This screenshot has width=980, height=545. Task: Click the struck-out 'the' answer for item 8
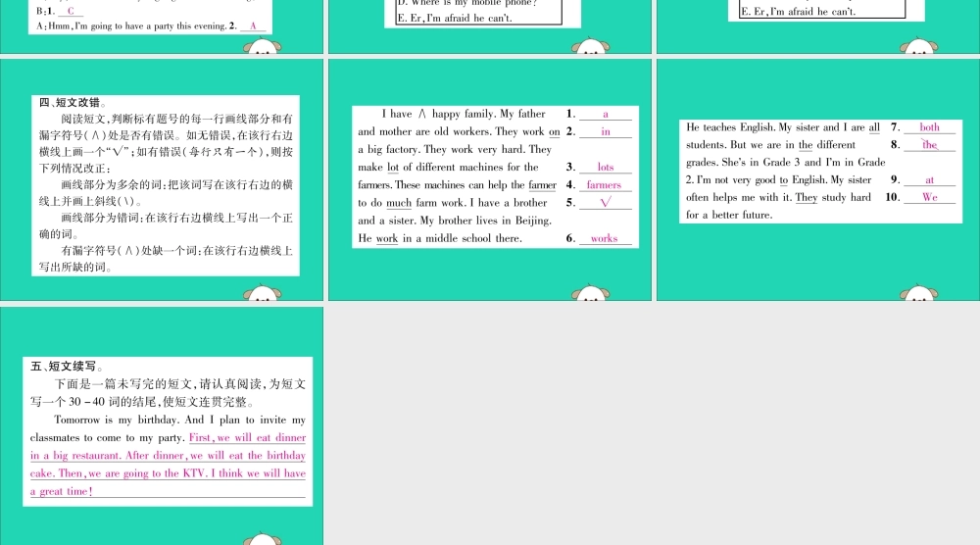pyautogui.click(x=929, y=145)
